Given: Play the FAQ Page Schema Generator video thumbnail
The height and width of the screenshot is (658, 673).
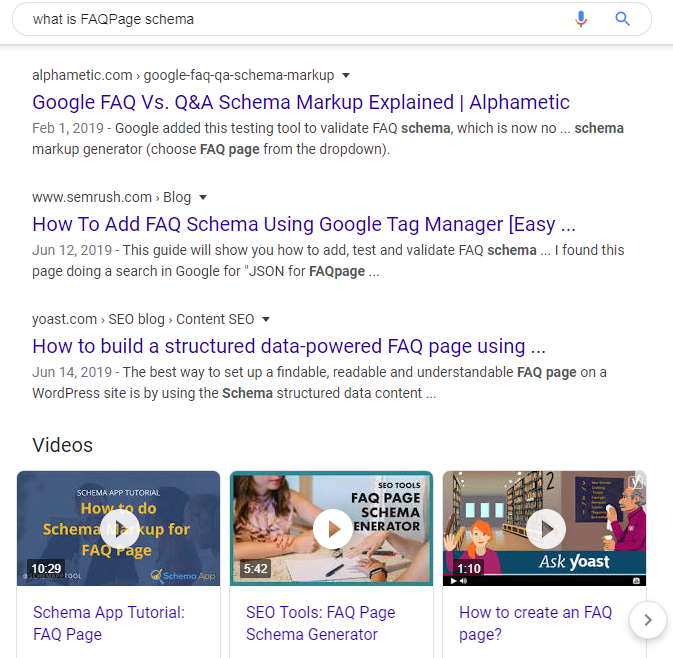Looking at the screenshot, I should [331, 528].
